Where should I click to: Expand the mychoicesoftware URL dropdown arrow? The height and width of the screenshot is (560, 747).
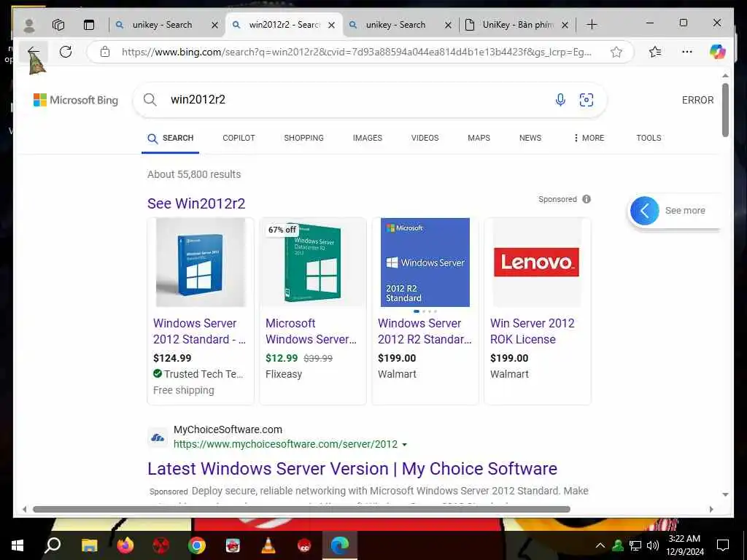click(x=404, y=445)
